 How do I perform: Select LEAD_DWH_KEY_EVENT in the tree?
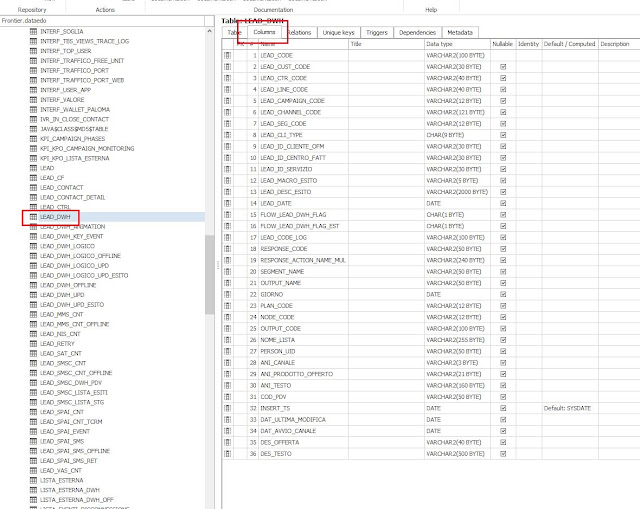click(71, 236)
